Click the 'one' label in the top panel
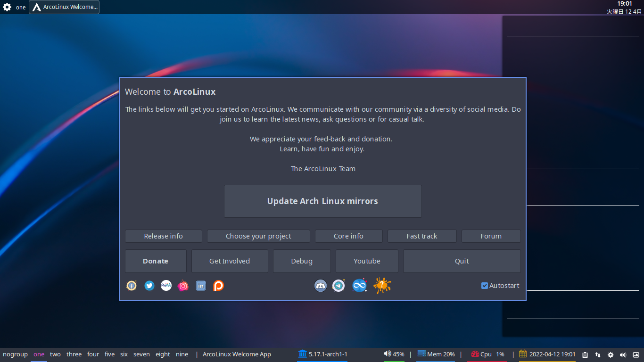Image resolution: width=644 pixels, height=362 pixels. [x=21, y=8]
